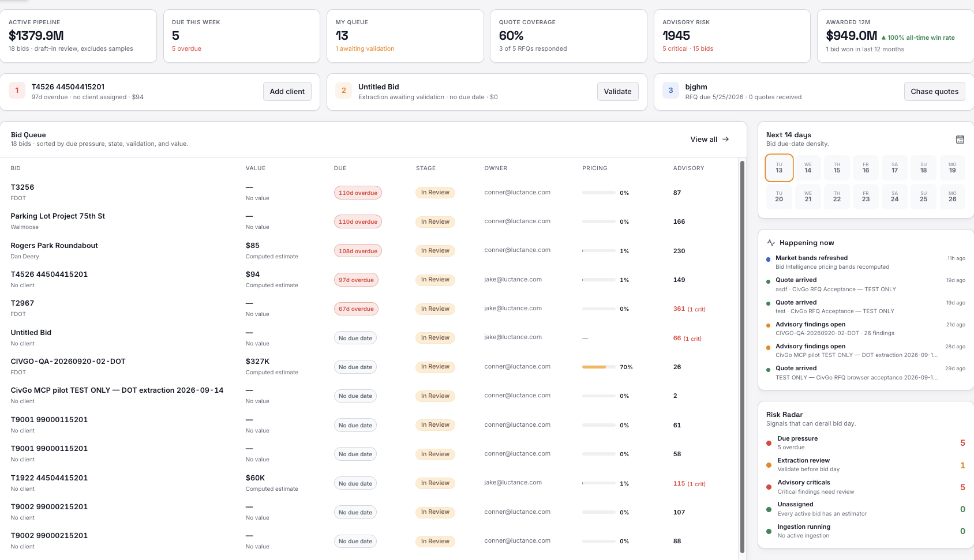The image size is (974, 560).
Task: Click the Unassigned risk signal
Action: (865, 509)
